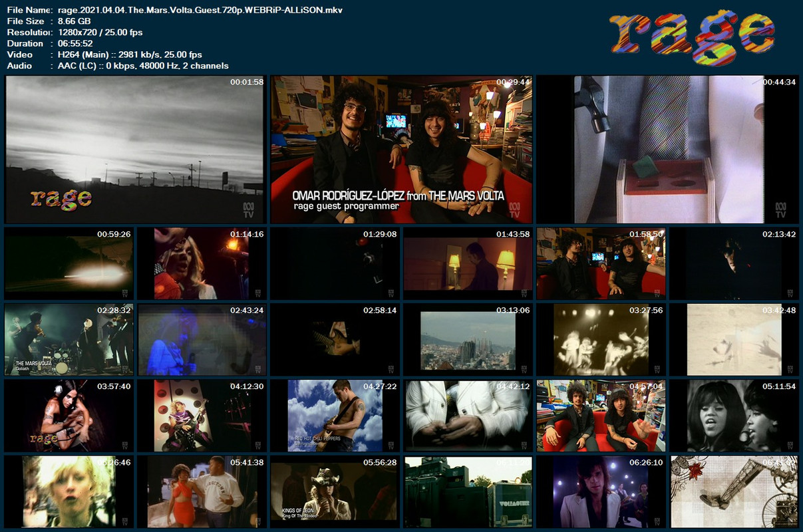Click the ABC TV logo in 00:29:44 frame
This screenshot has width=803, height=532.
(514, 209)
